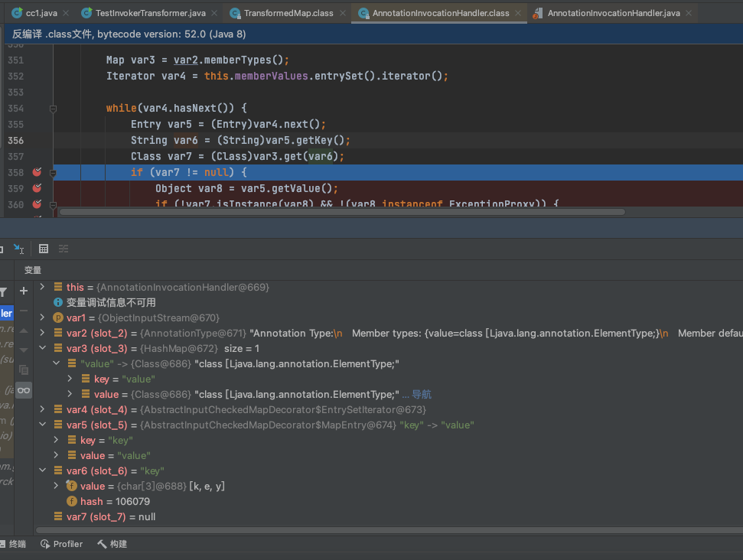Expand the var4 EntrySetIterator node

(x=42, y=409)
